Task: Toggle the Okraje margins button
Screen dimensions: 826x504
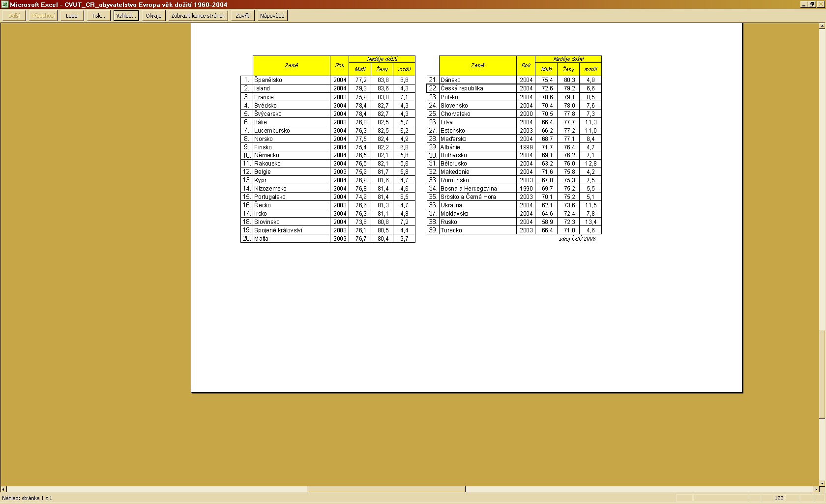Action: [x=153, y=16]
